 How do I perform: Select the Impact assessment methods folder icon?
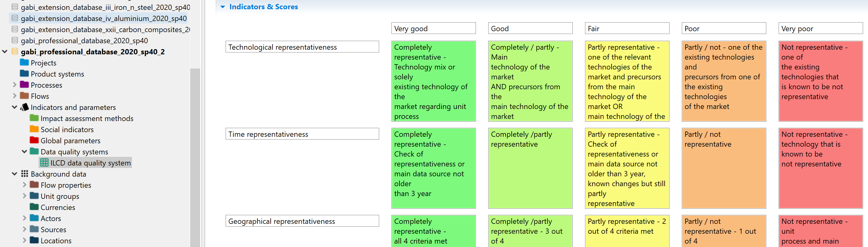[x=34, y=118]
